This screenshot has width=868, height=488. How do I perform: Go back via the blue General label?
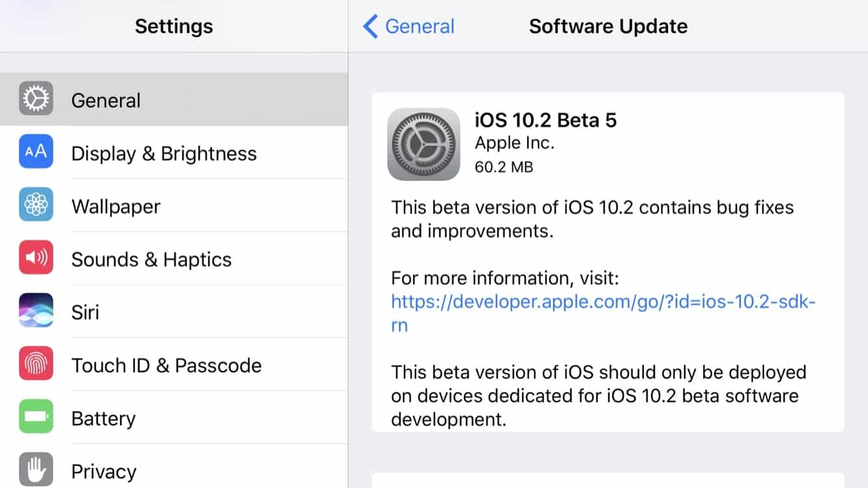pos(420,27)
